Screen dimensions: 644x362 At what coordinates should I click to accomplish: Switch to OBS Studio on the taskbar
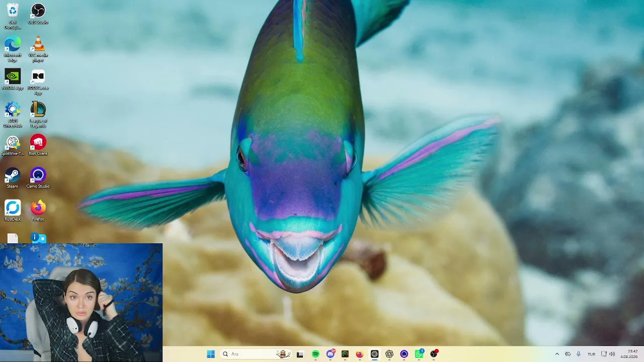tap(434, 354)
